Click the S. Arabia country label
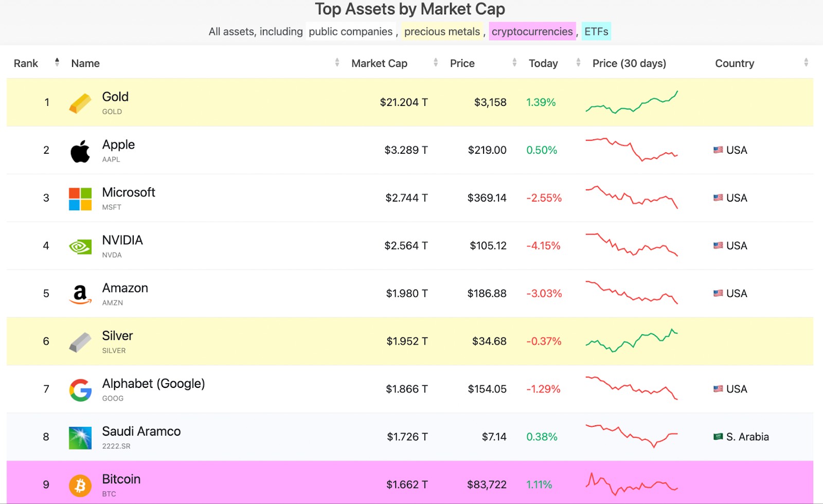Screen dimensions: 823x504 747,437
